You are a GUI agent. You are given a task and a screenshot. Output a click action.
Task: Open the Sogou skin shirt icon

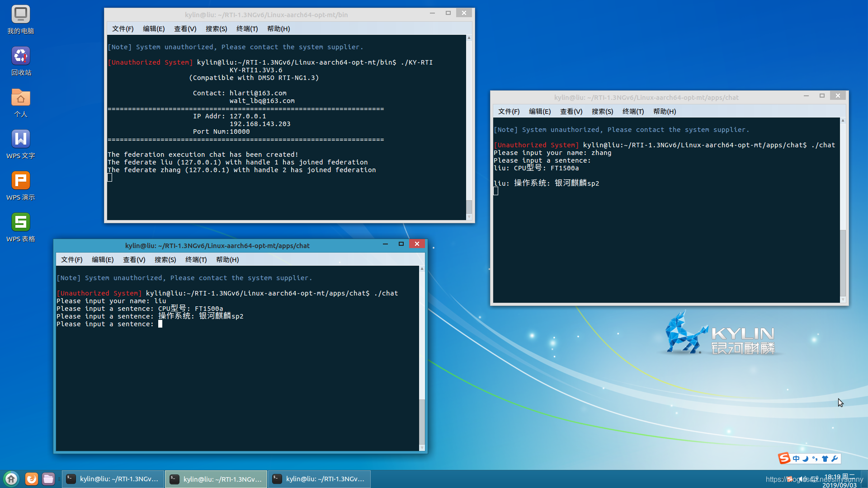pyautogui.click(x=825, y=459)
